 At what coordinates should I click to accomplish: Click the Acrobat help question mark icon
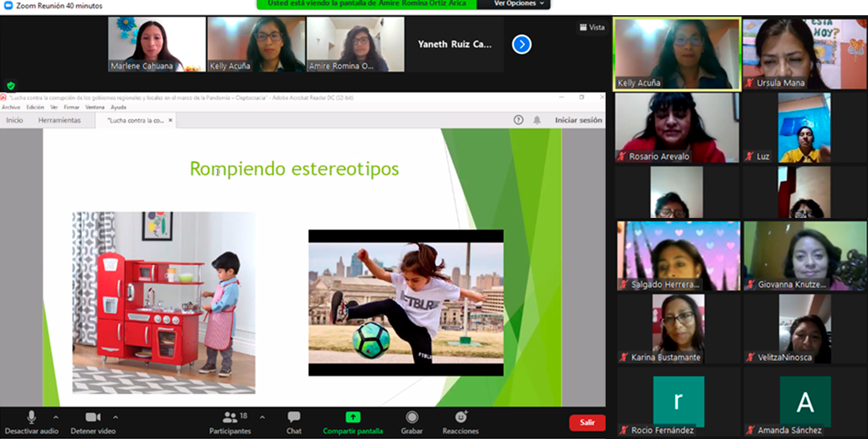(519, 120)
